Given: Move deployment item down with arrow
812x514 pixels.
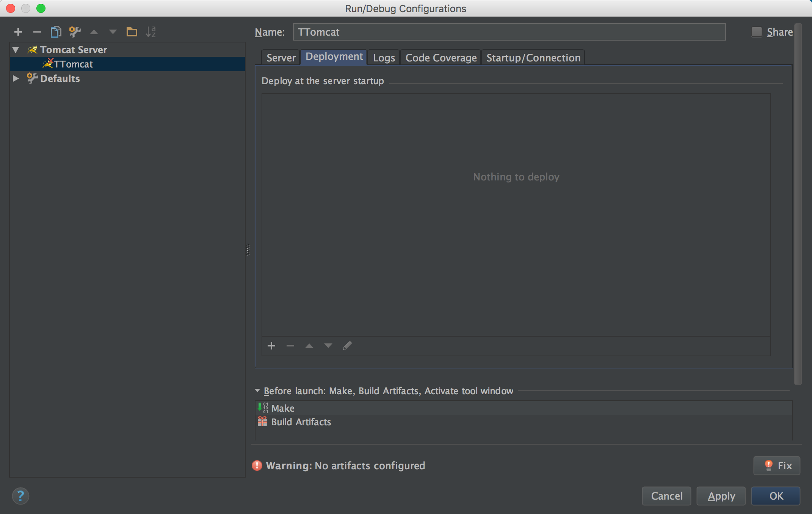Looking at the screenshot, I should [x=328, y=346].
